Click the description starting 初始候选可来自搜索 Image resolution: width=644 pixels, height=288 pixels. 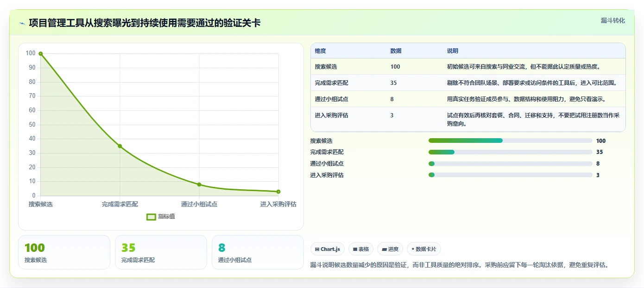pyautogui.click(x=524, y=67)
